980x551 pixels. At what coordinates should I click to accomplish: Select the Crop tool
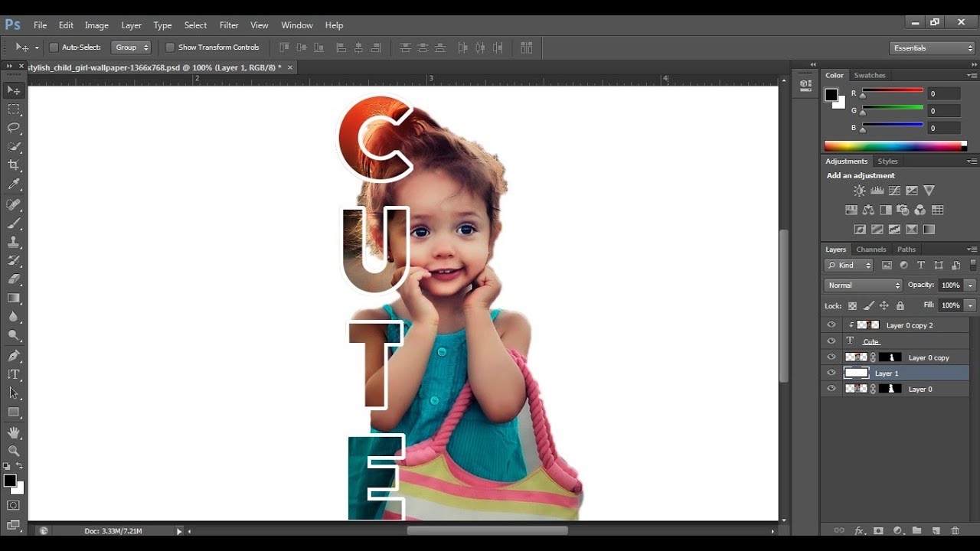coord(14,165)
